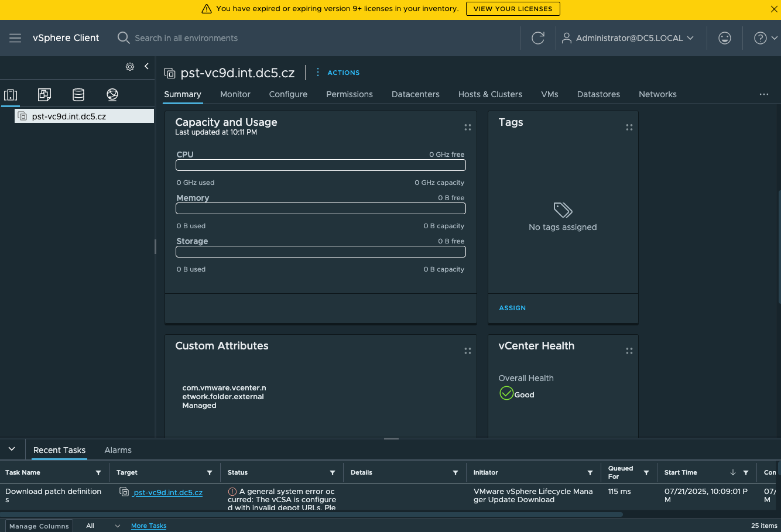Open the All tasks filter dropdown
Image resolution: width=781 pixels, height=532 pixels.
tap(103, 526)
